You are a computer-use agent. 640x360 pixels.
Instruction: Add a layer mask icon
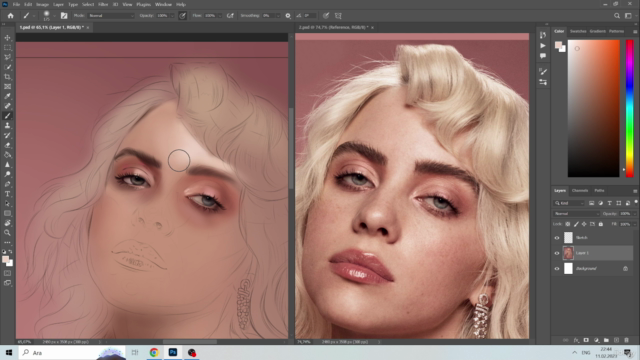586,340
